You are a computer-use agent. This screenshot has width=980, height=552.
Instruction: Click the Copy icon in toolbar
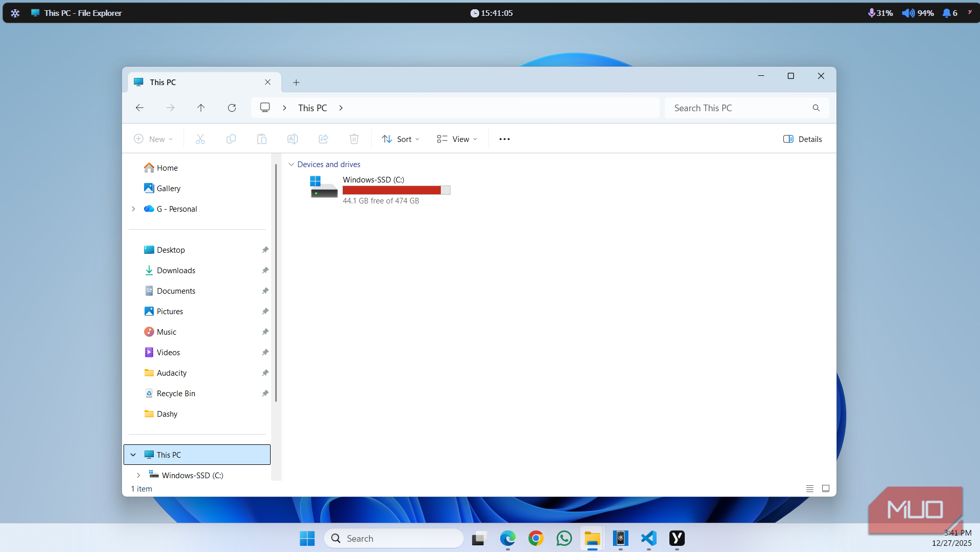pyautogui.click(x=231, y=139)
